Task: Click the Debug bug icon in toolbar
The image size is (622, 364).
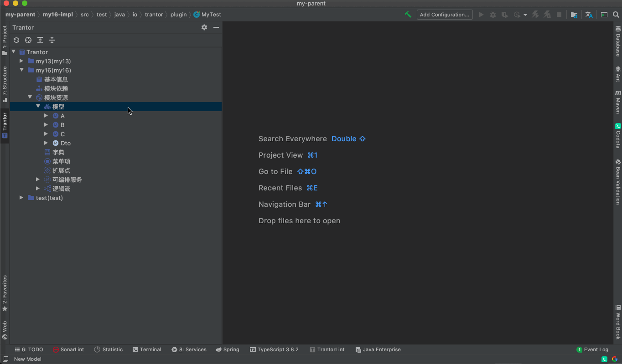Action: (493, 15)
